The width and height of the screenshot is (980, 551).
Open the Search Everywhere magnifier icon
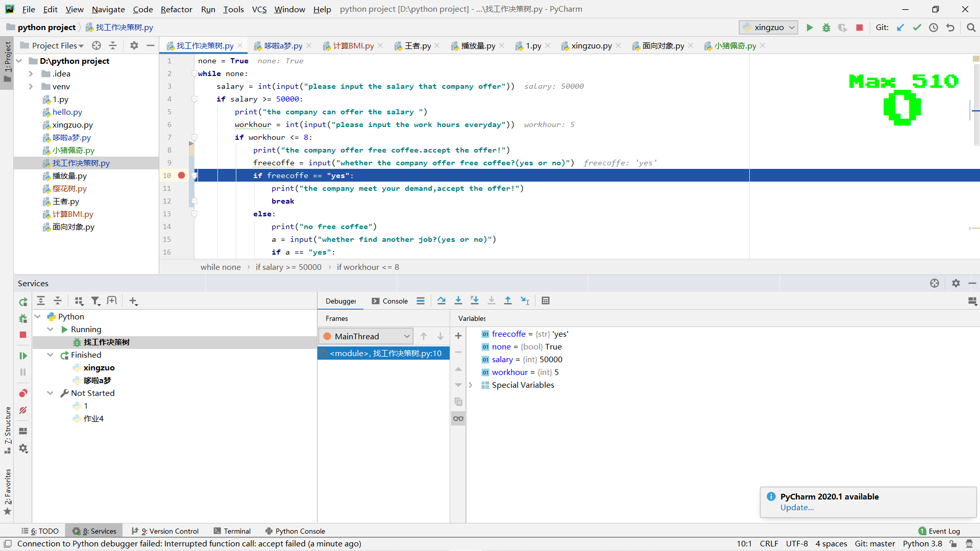[971, 28]
